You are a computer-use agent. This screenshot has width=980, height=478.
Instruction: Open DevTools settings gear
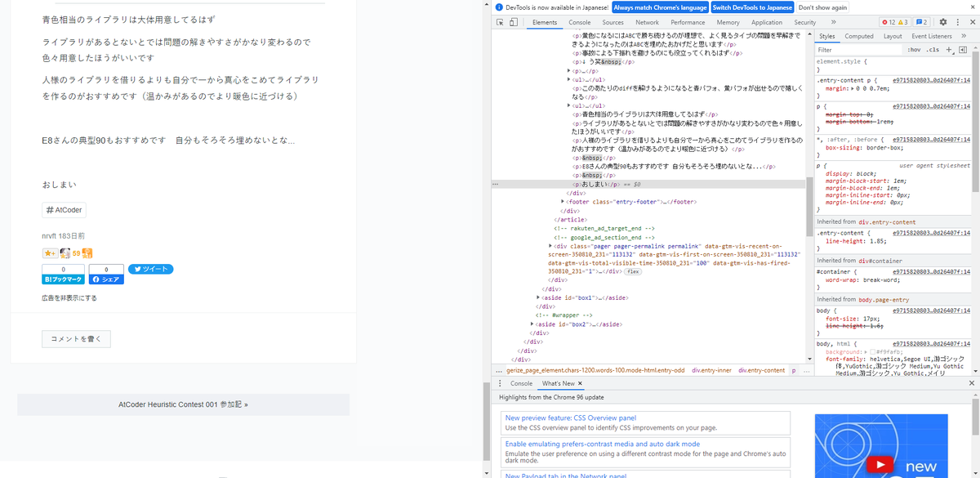click(x=943, y=22)
